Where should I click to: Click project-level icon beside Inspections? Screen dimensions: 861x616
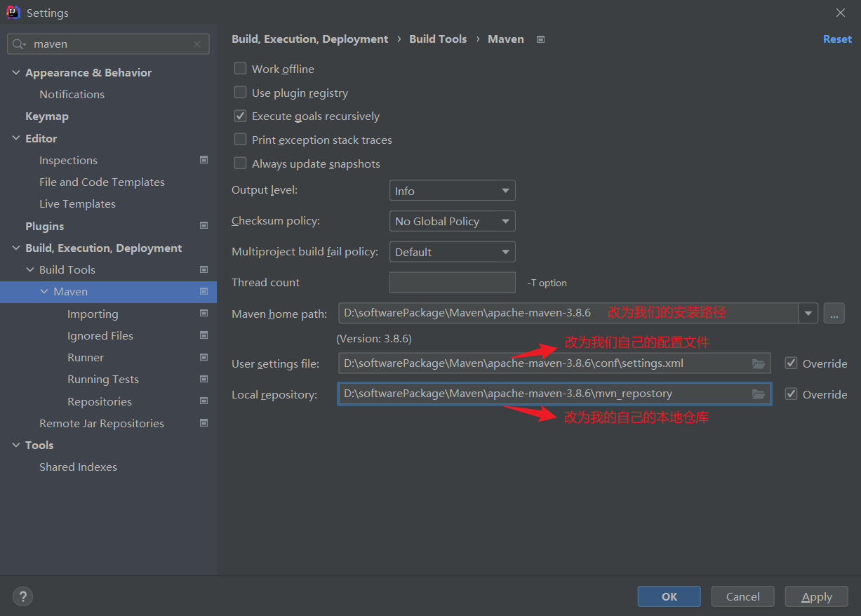(203, 160)
